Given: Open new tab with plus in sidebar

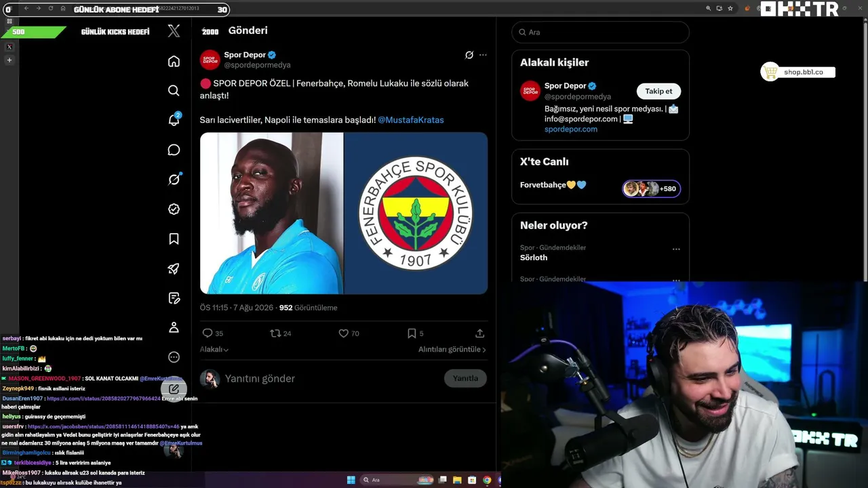Looking at the screenshot, I should [x=9, y=60].
